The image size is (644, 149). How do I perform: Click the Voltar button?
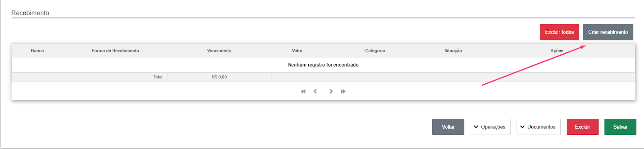[448, 127]
